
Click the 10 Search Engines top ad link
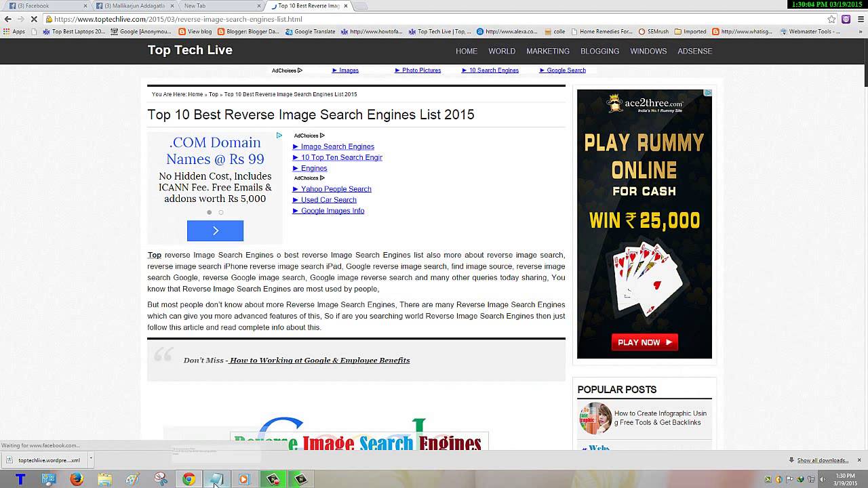tap(490, 70)
